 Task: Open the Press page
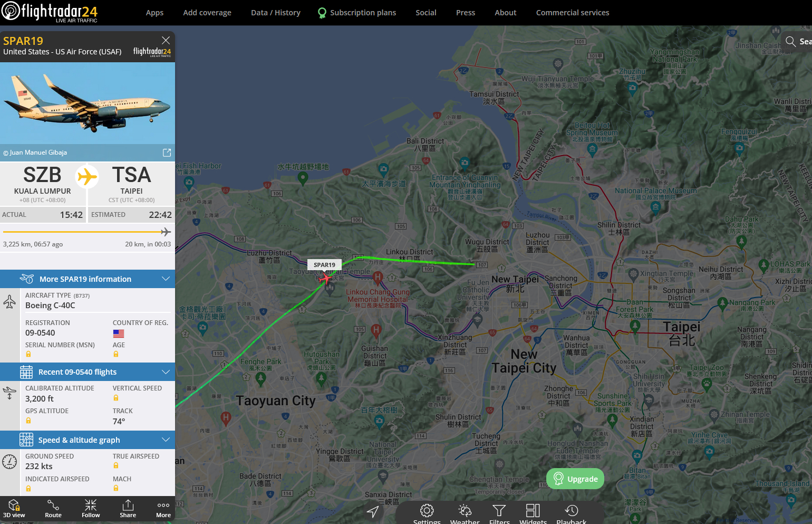pos(466,13)
